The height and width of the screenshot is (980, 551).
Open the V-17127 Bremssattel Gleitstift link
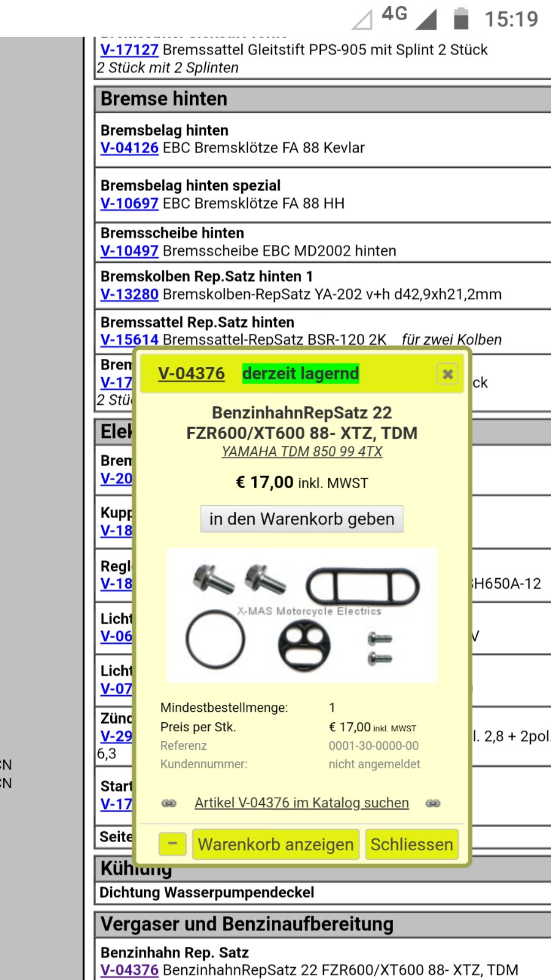coord(129,50)
